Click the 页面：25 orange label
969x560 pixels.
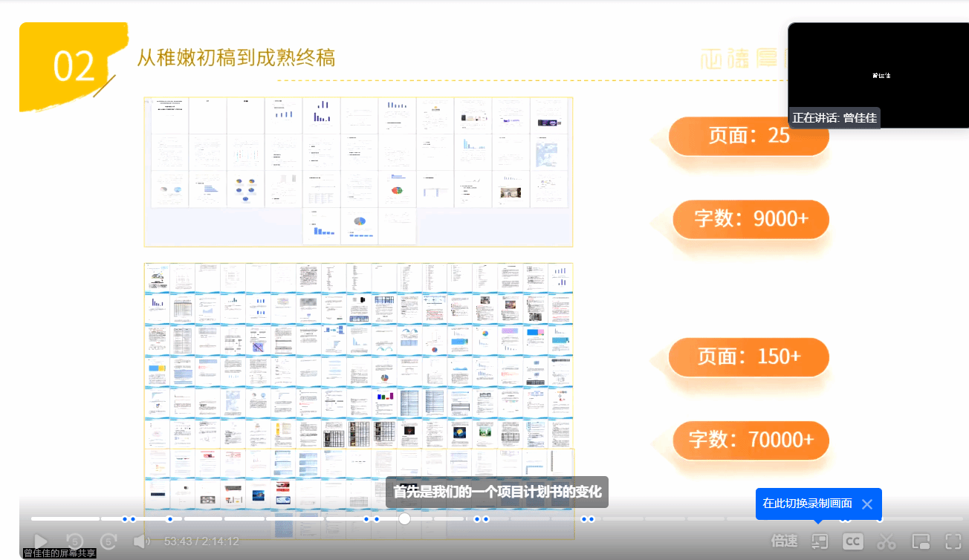[x=748, y=136]
